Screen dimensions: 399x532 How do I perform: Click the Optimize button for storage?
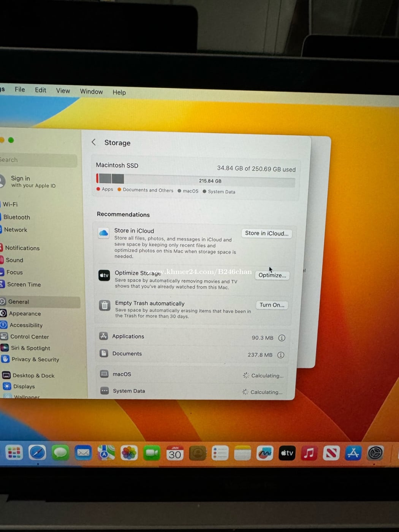272,275
